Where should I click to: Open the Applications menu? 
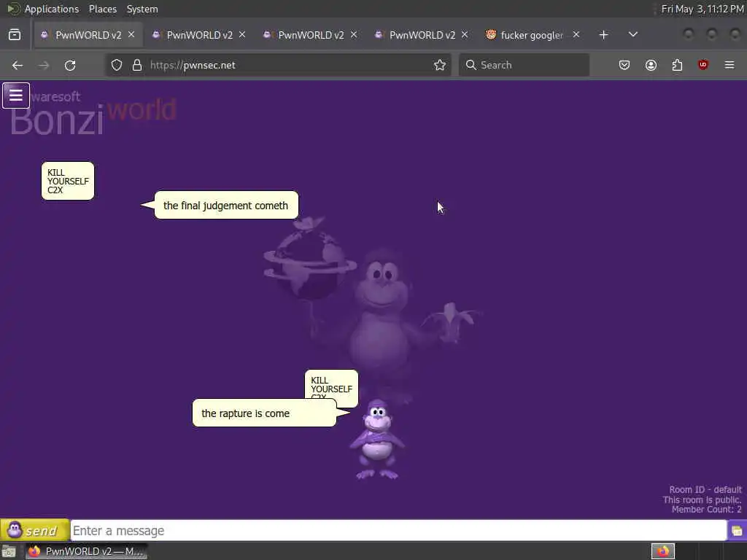[52, 9]
